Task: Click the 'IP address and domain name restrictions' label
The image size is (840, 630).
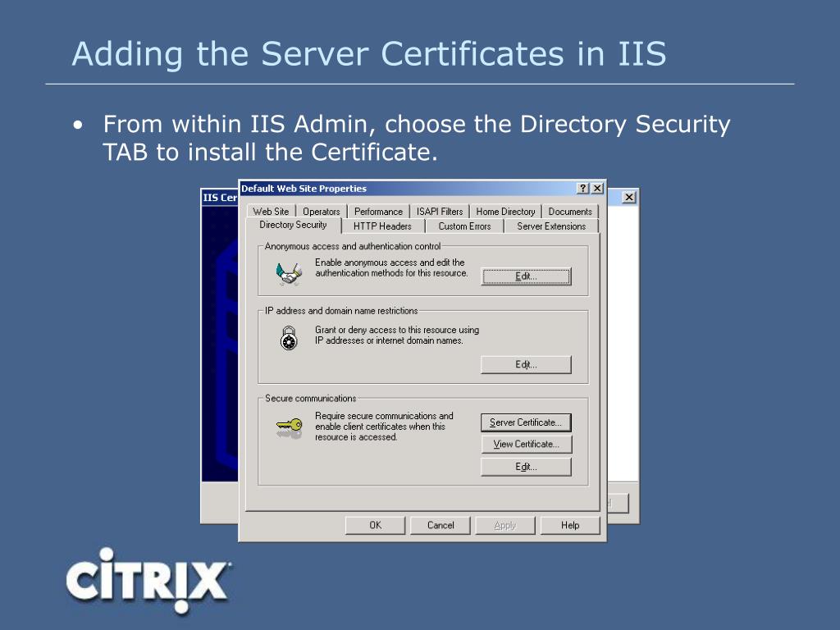Action: tap(341, 311)
